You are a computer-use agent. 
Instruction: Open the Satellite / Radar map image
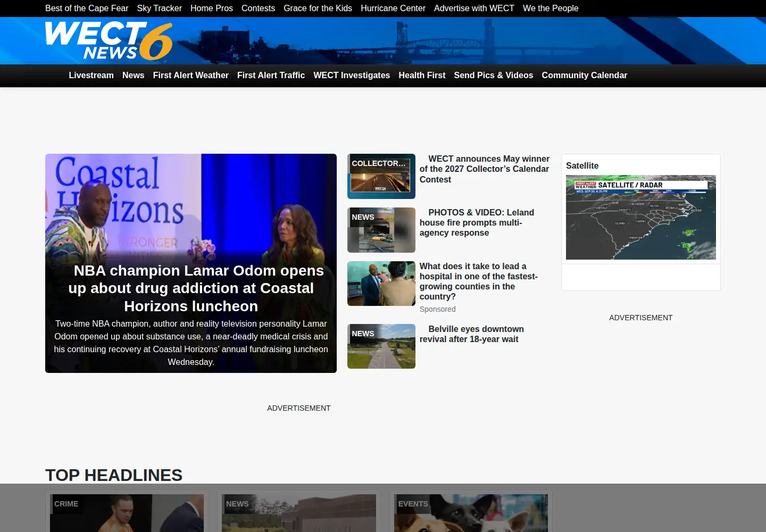point(641,217)
